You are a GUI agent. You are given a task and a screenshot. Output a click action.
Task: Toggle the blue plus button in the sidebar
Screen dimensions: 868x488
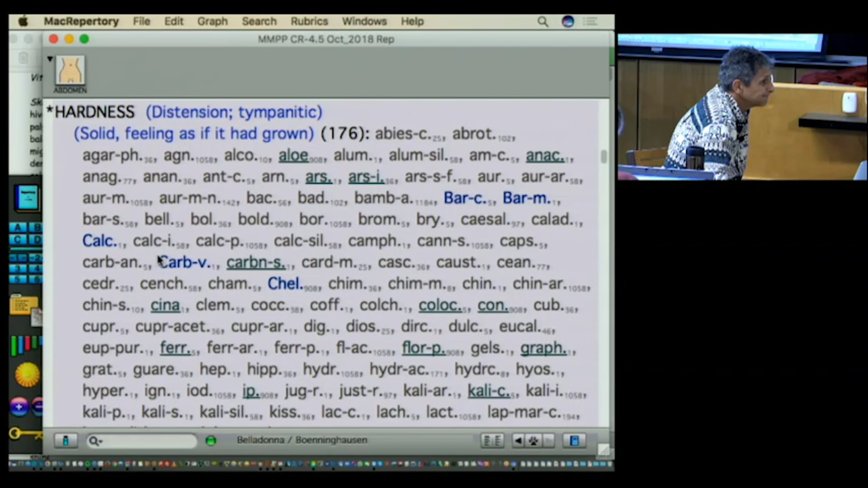click(19, 408)
